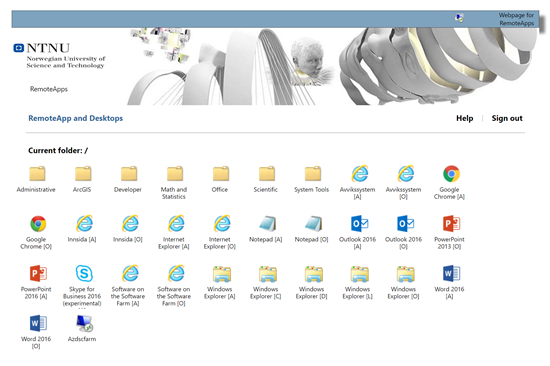Click the NTNU logo
This screenshot has width=550, height=366.
[x=59, y=55]
